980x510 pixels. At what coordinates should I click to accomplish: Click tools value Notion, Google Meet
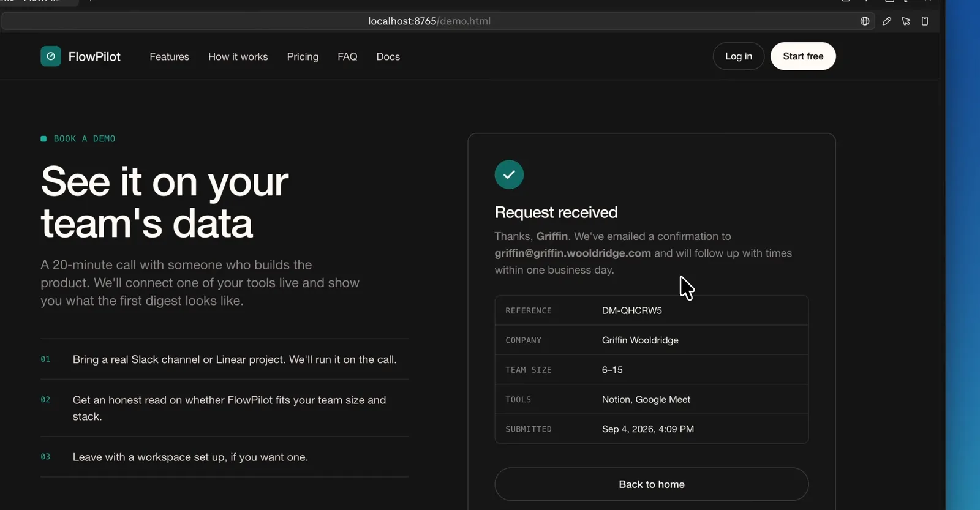tap(646, 399)
